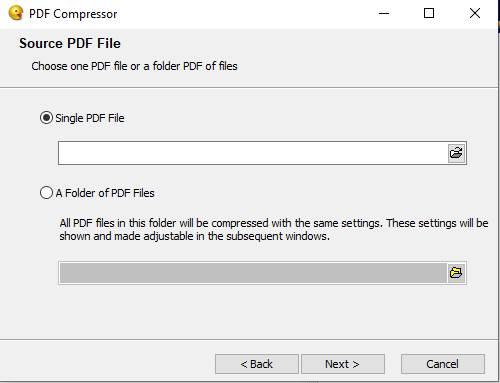Go back to the previous wizard page
The height and width of the screenshot is (383, 500).
(x=257, y=364)
